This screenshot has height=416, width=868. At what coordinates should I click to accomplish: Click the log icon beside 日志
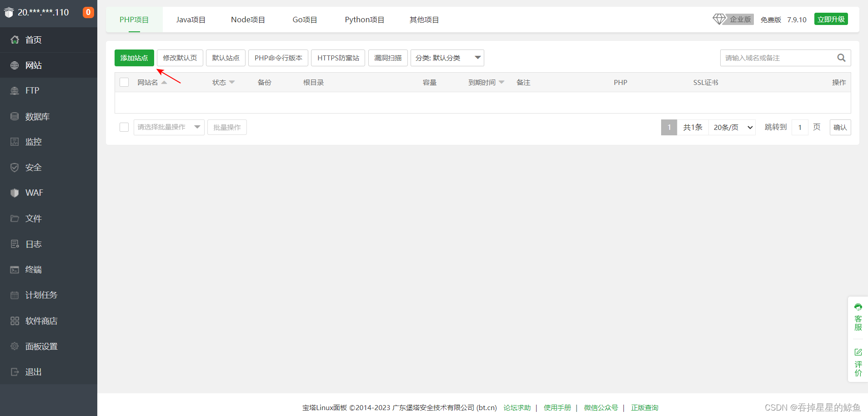click(x=15, y=244)
